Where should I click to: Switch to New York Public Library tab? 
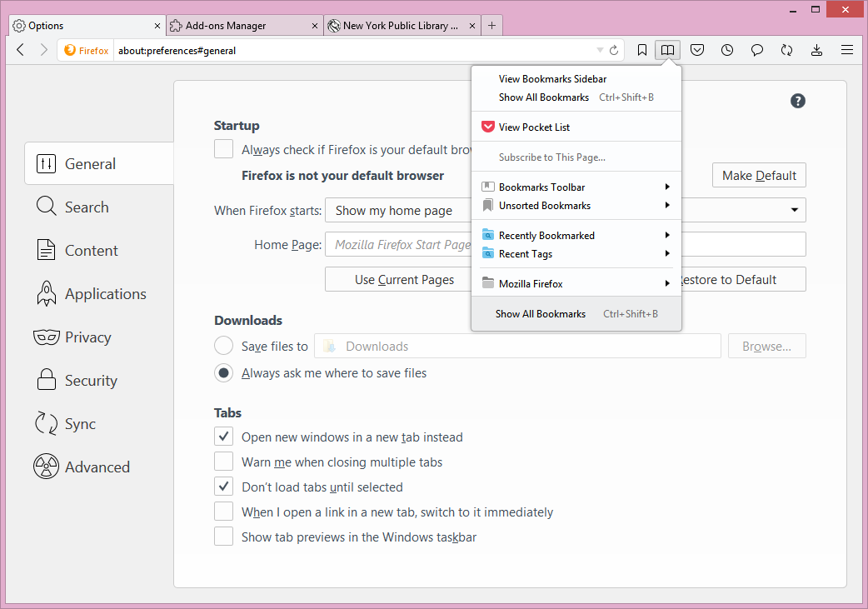(402, 26)
